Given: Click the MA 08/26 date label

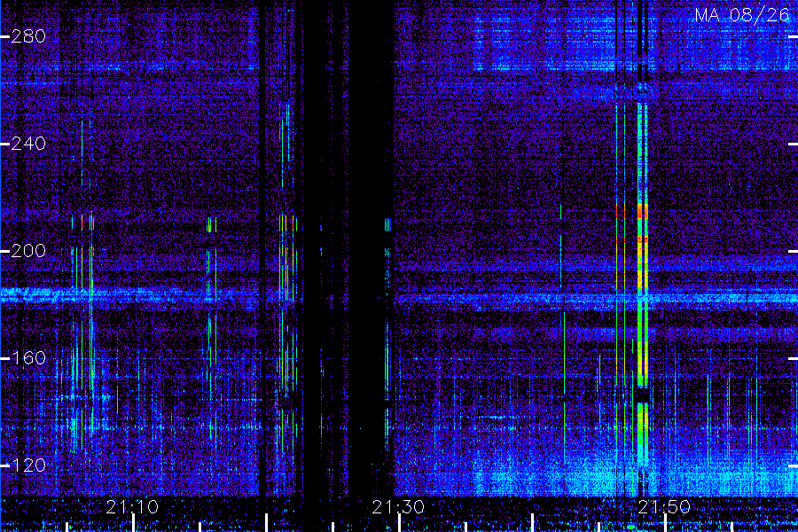Looking at the screenshot, I should click(x=742, y=15).
